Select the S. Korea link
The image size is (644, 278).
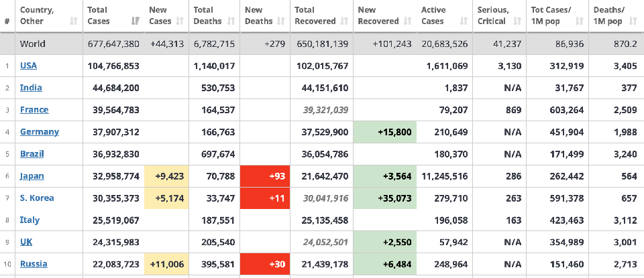[37, 198]
